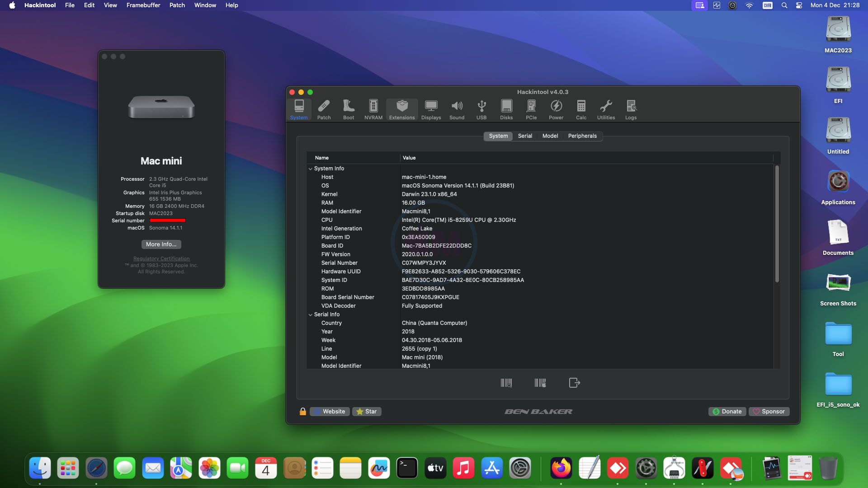The image size is (868, 488).
Task: Open the Apple menu
Action: pos(12,5)
